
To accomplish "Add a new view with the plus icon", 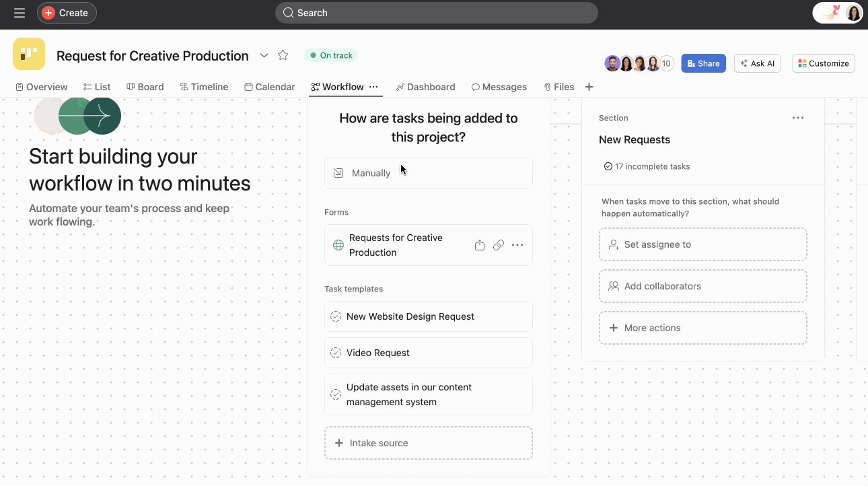I will (x=589, y=87).
